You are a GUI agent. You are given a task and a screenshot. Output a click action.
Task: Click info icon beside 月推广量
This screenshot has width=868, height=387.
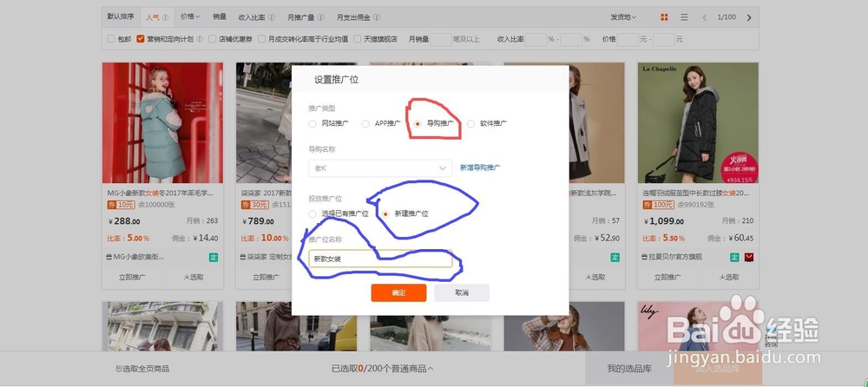[321, 17]
